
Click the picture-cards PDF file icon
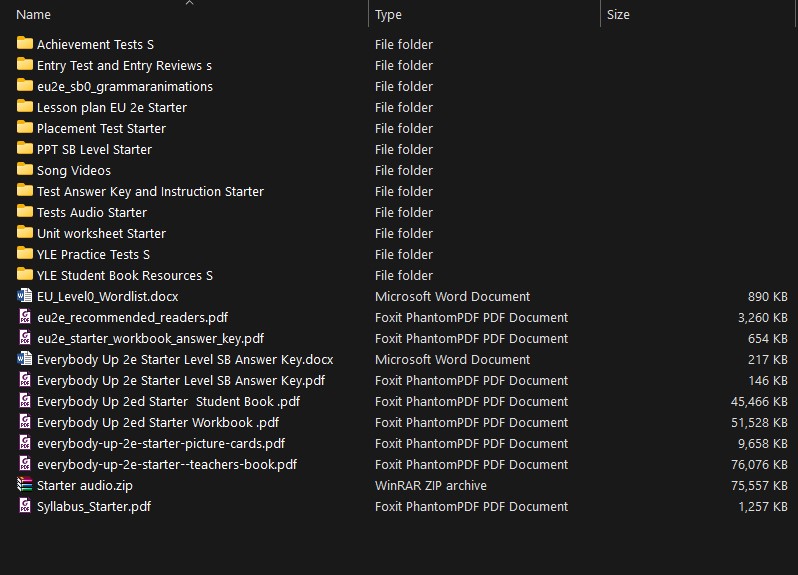pyautogui.click(x=25, y=443)
